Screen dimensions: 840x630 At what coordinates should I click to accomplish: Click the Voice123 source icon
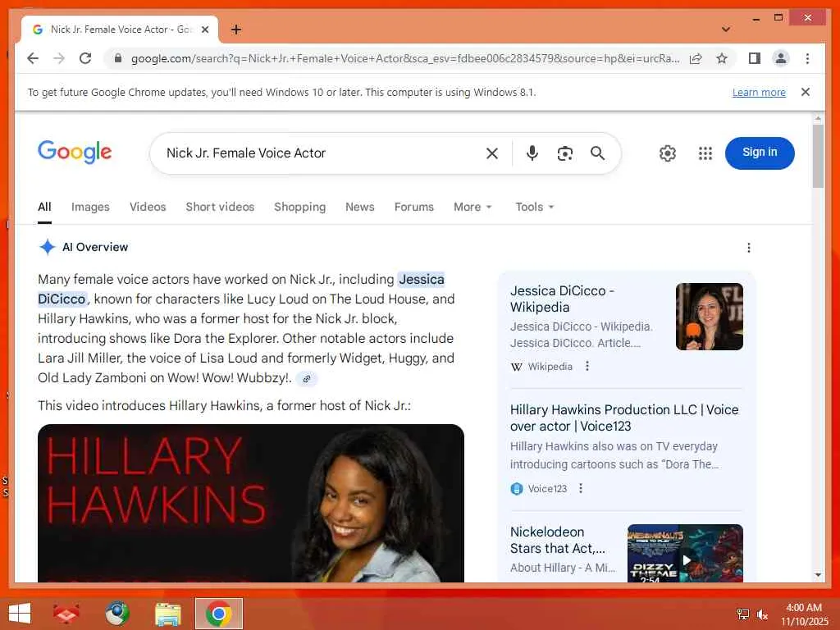point(517,489)
